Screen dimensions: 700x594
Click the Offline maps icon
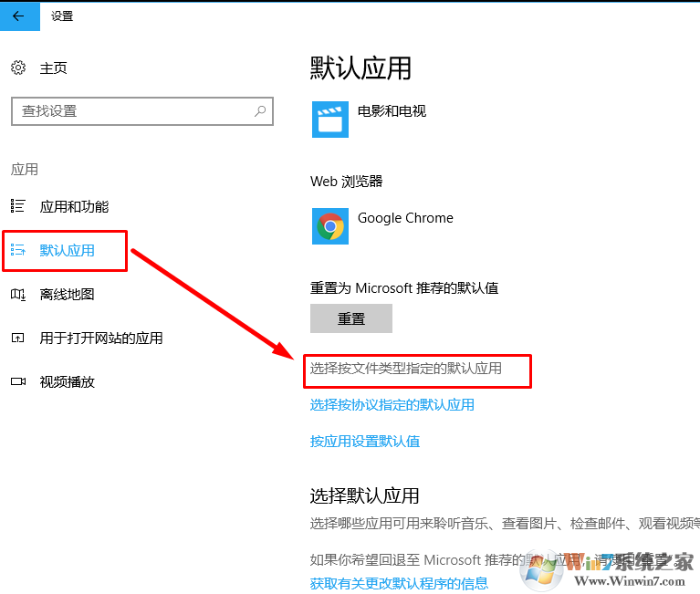click(x=18, y=294)
